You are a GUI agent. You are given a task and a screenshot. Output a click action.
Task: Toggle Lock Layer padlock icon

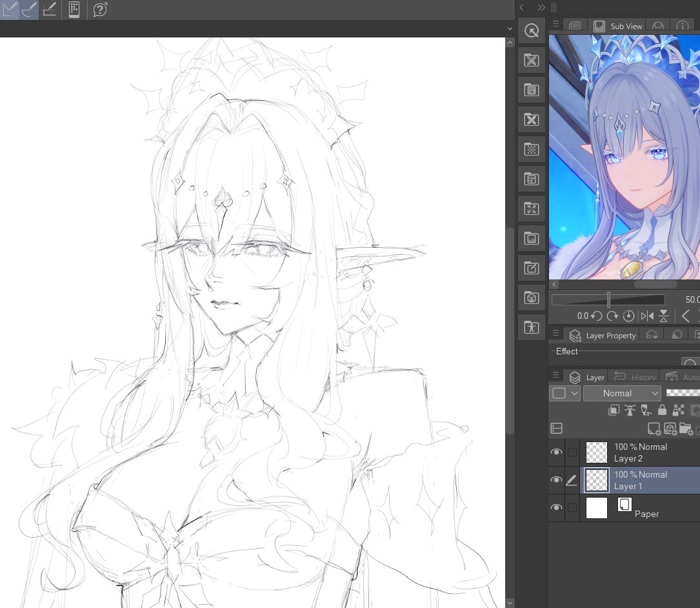click(662, 410)
